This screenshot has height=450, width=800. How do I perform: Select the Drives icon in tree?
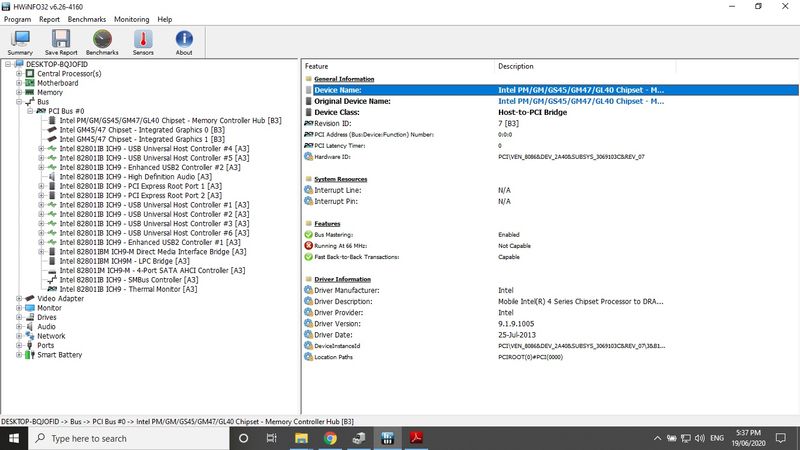click(30, 317)
